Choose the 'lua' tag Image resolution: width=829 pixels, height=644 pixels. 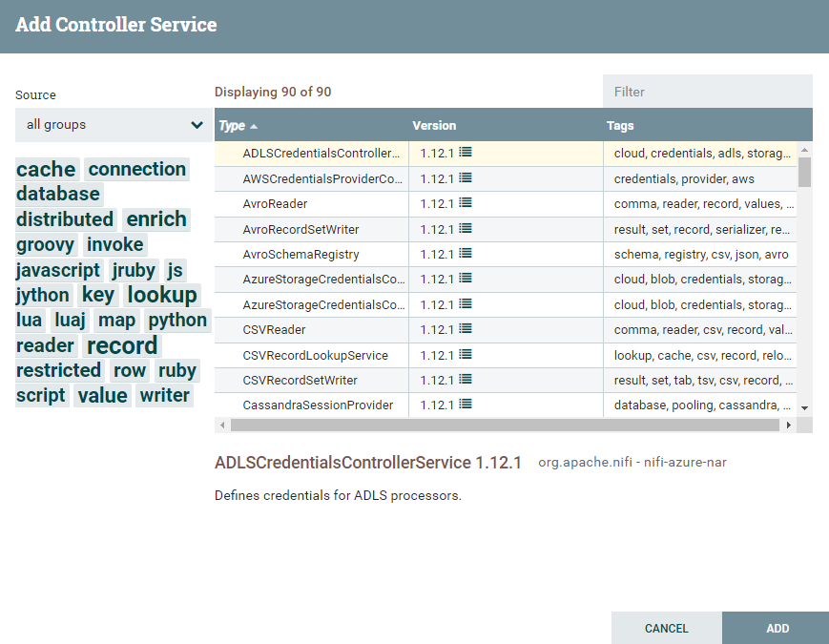click(29, 320)
